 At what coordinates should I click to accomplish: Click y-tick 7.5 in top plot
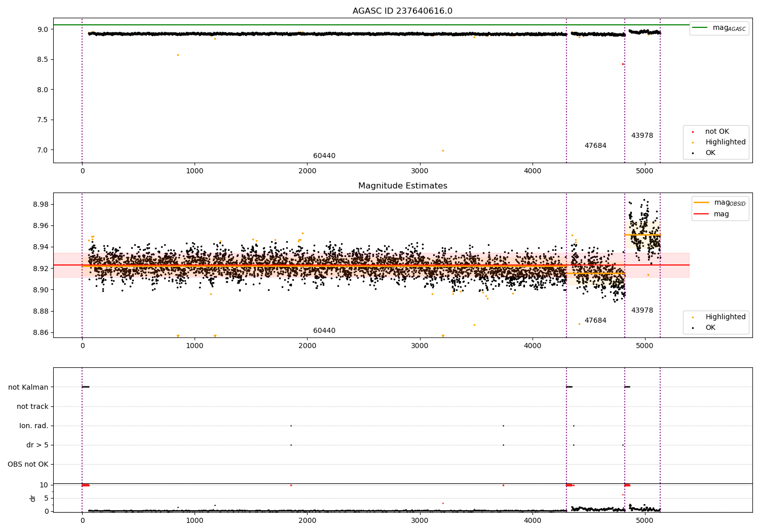coord(42,120)
